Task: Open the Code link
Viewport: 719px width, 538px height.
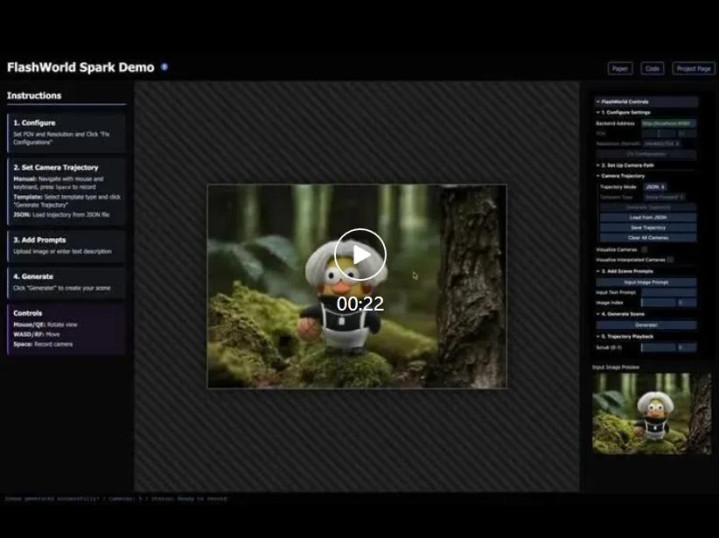Action: point(652,69)
